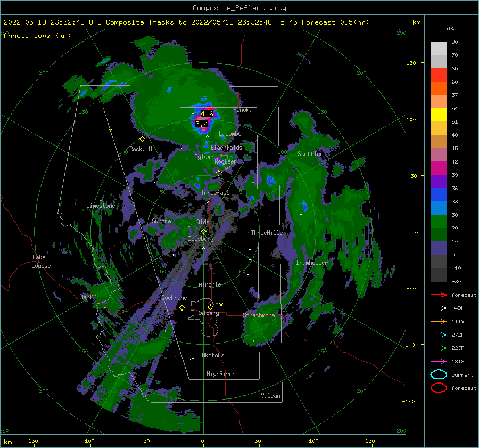Click the Ponoka town label
This screenshot has width=479, height=448.
[243, 110]
